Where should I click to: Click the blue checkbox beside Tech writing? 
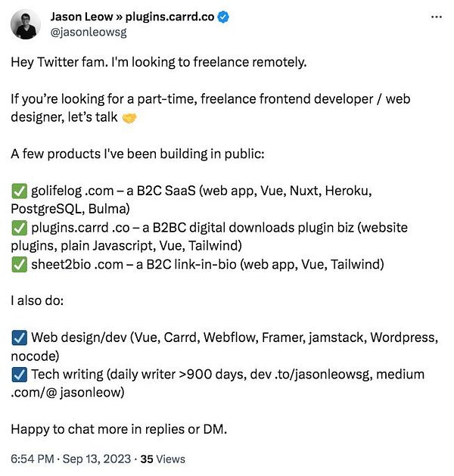[18, 375]
